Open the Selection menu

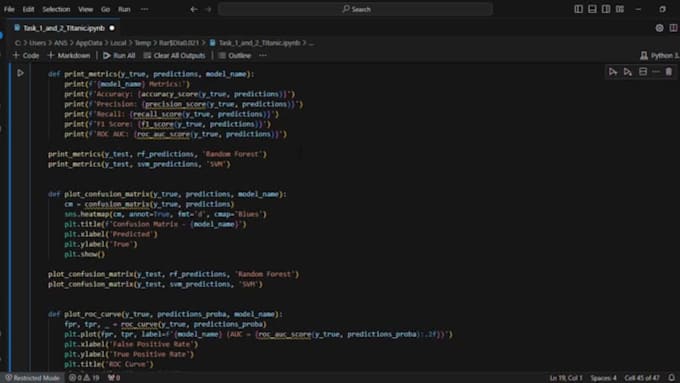pyautogui.click(x=56, y=9)
